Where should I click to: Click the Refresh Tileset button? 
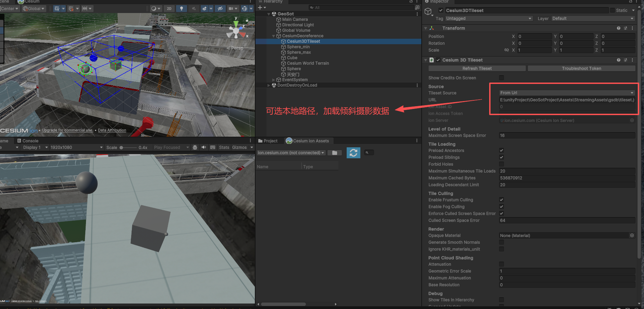477,69
